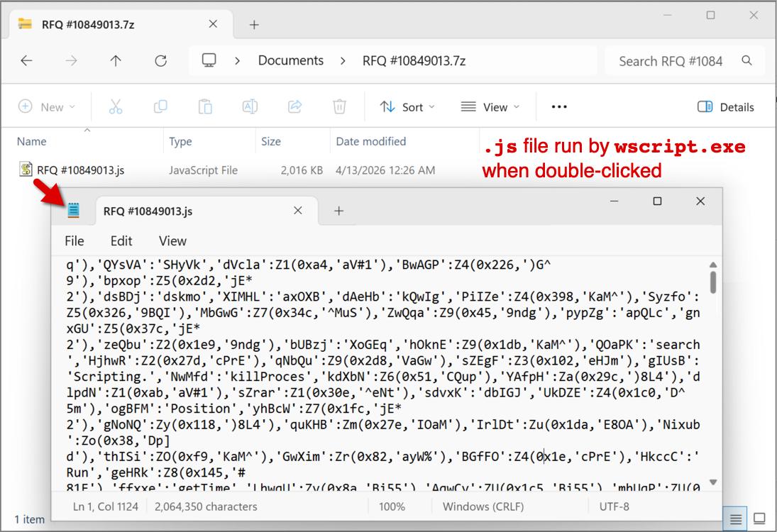This screenshot has width=777, height=532.
Task: Click the Rename icon in toolbar
Action: (250, 107)
